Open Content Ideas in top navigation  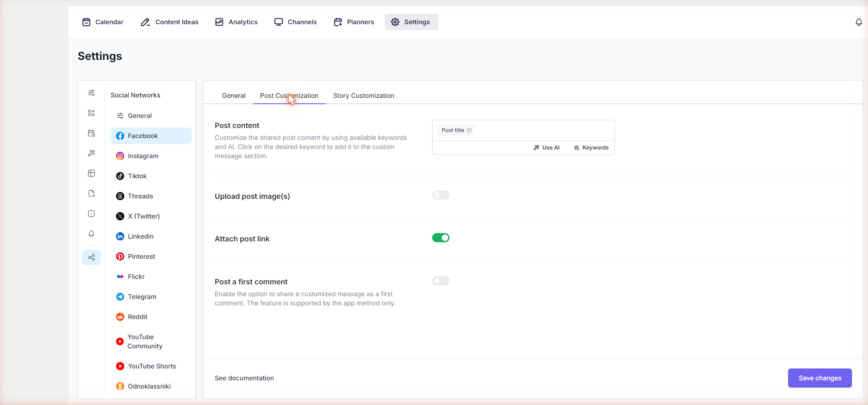click(169, 22)
